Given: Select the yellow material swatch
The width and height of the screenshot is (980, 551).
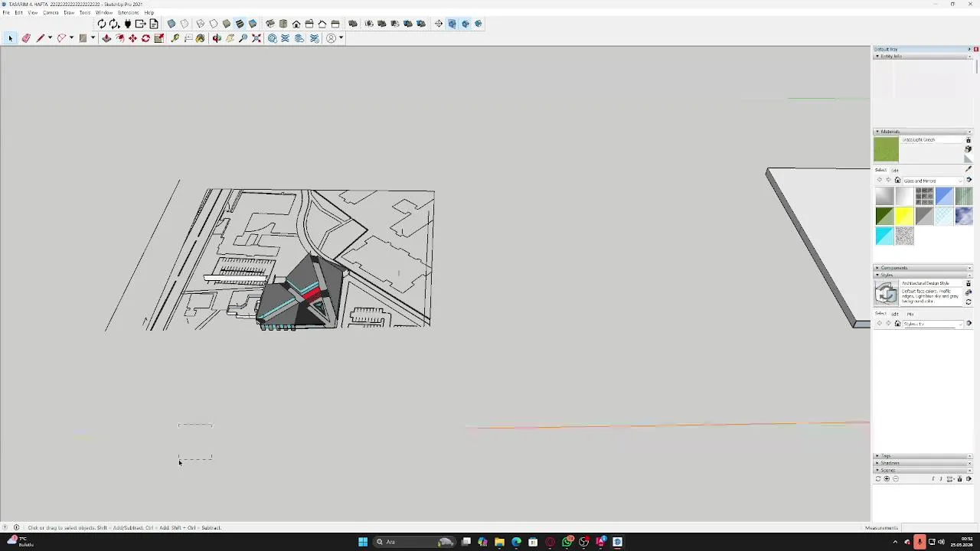Looking at the screenshot, I should (x=904, y=217).
